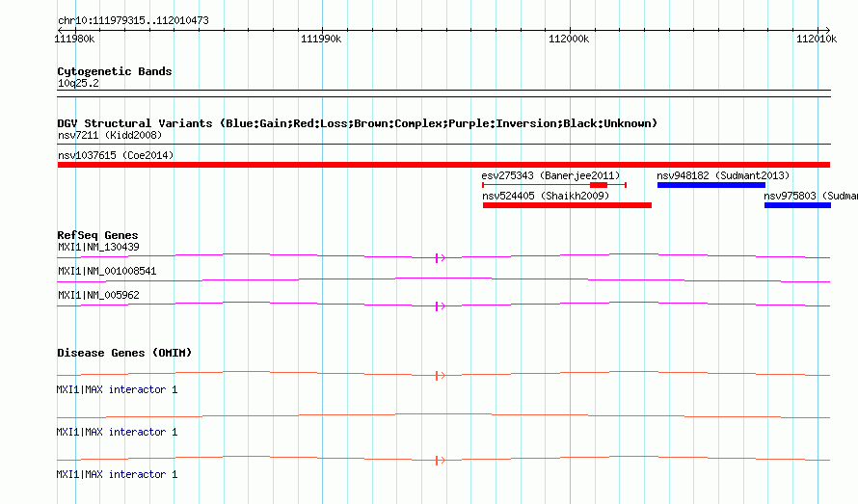
Task: Select the Disease Genes (OMIM) track title
Action: point(124,353)
